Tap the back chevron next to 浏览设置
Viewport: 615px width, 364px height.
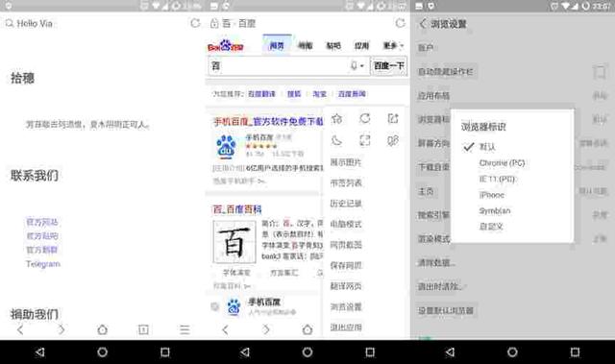(423, 23)
